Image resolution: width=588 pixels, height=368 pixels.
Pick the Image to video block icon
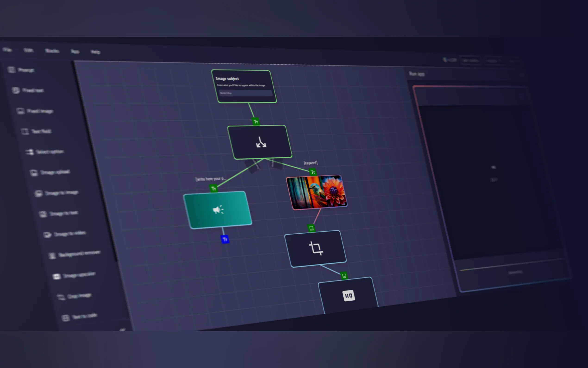point(47,235)
